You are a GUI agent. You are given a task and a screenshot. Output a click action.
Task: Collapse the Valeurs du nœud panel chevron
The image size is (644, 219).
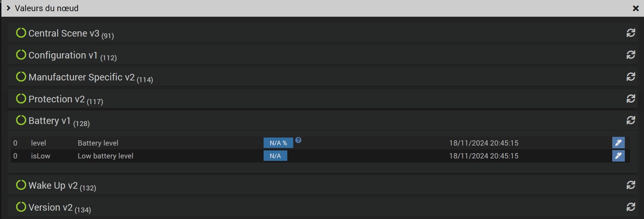[8, 8]
